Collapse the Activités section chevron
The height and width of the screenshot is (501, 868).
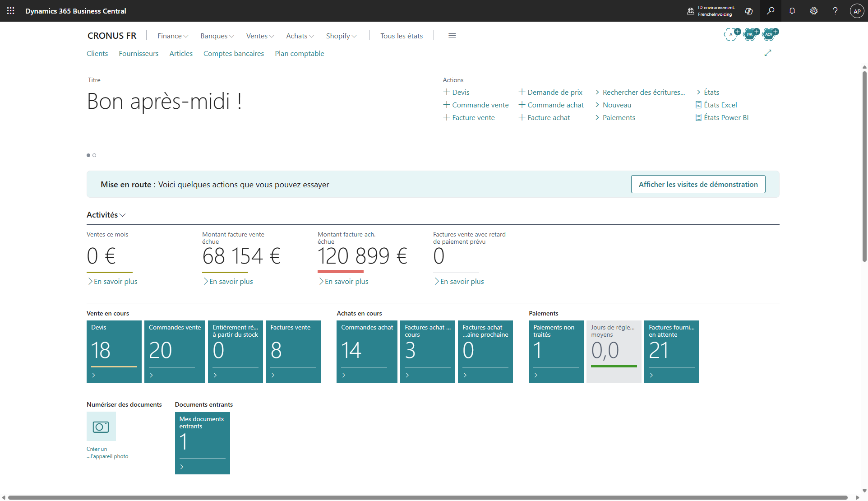[123, 215]
